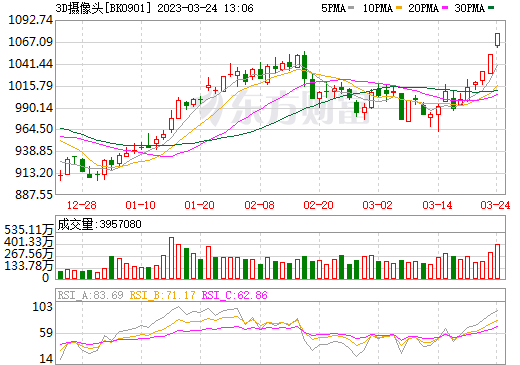Image resolution: width=520 pixels, height=365 pixels.
Task: Click the RSI_C:62.86 indicator label
Action: point(235,295)
